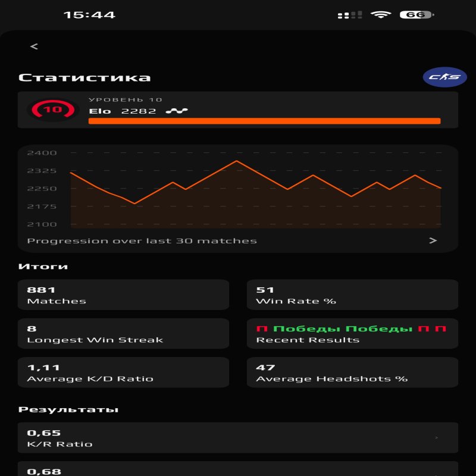The width and height of the screenshot is (476, 476).
Task: Expand the 0,68 statistic row at the bottom
Action: tap(238, 471)
